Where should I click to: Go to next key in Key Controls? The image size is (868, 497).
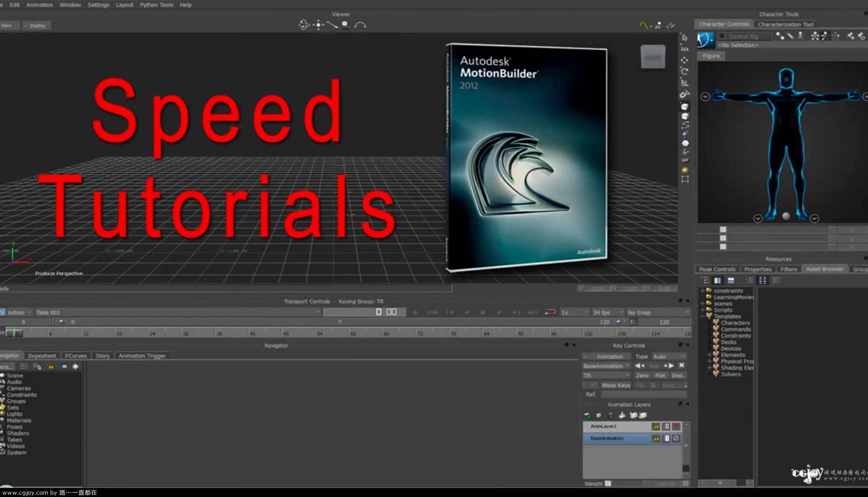tap(669, 366)
